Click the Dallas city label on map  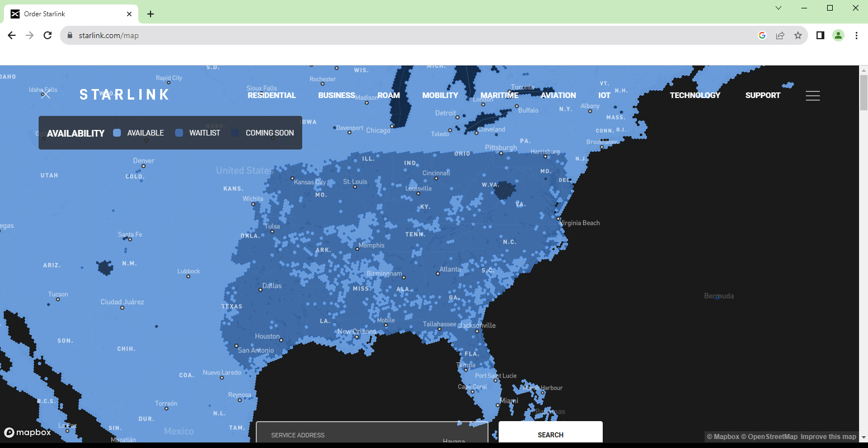click(272, 286)
